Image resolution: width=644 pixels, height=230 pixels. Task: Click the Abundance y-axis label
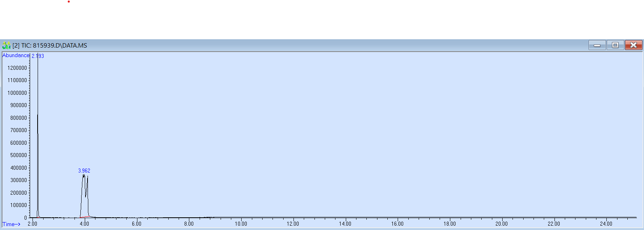click(16, 56)
